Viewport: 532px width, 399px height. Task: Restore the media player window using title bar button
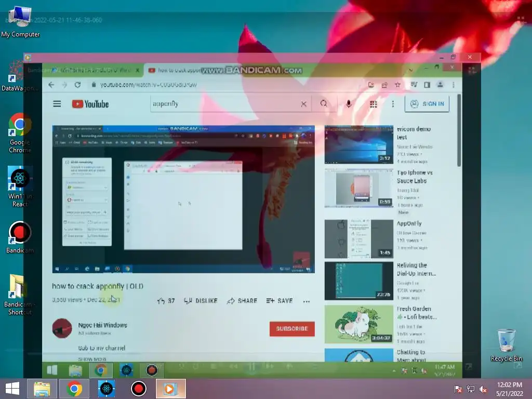pyautogui.click(x=453, y=57)
